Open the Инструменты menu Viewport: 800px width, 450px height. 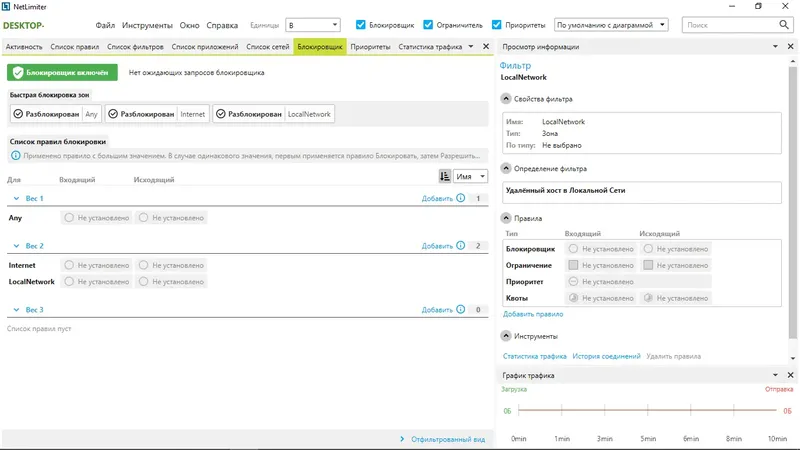(147, 25)
